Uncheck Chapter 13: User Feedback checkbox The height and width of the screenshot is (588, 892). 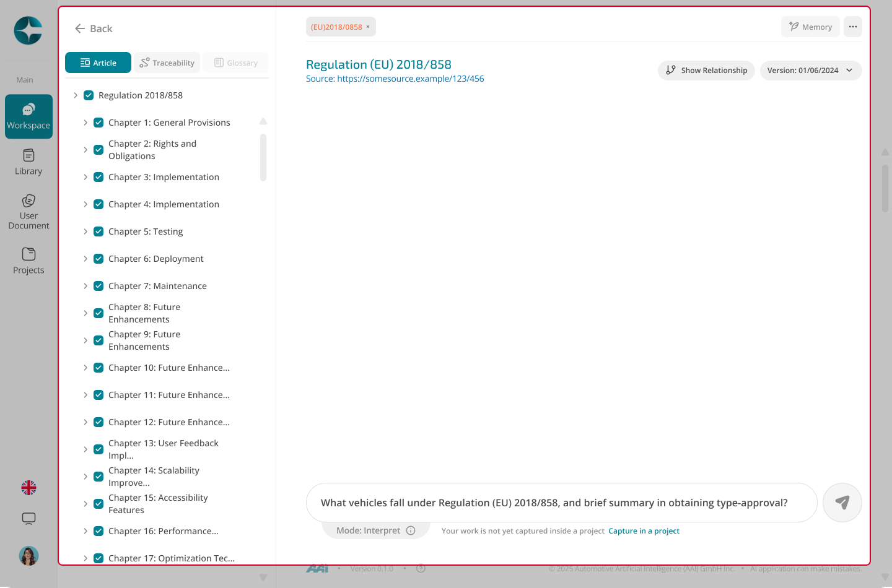(x=98, y=449)
